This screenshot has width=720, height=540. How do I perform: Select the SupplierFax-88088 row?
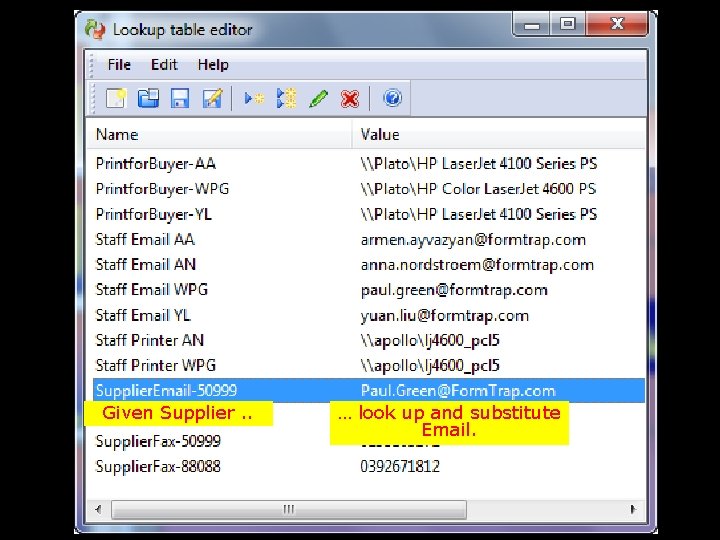point(369,467)
